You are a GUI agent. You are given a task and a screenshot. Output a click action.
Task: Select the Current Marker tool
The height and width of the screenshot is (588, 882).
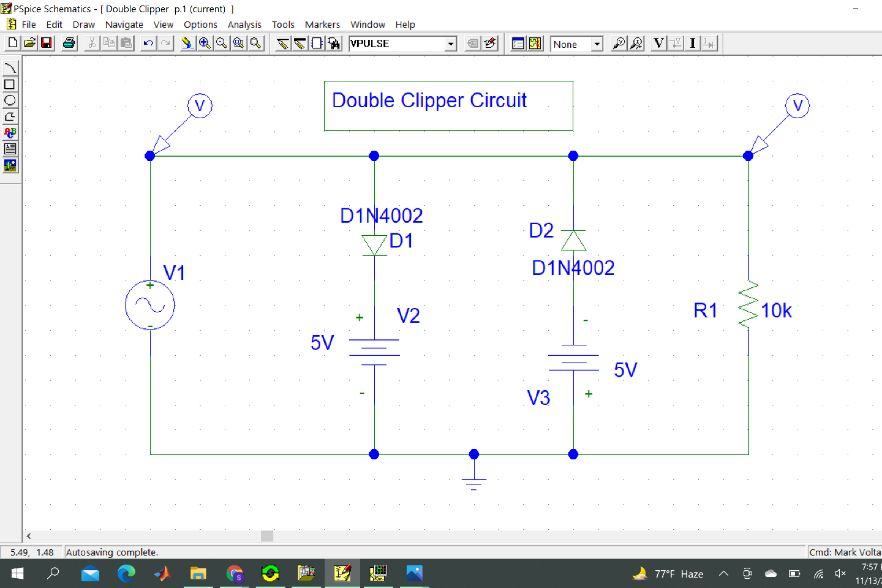pos(637,43)
